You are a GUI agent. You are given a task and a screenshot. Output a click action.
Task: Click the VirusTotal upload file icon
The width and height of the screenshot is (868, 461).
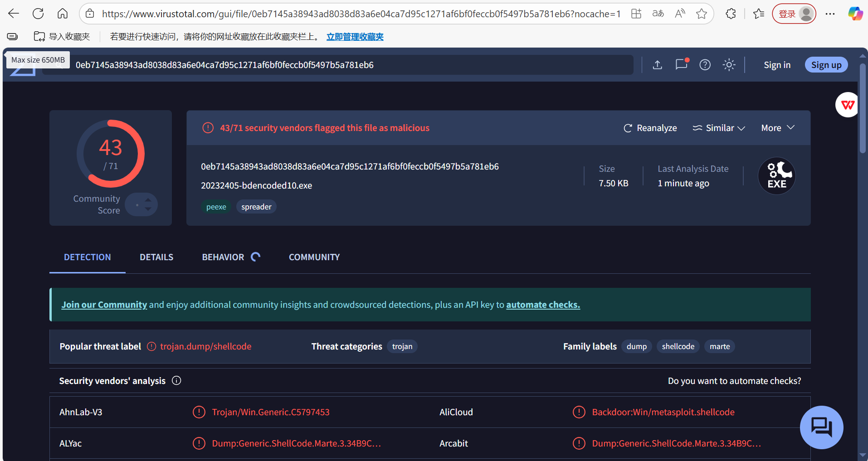click(658, 65)
